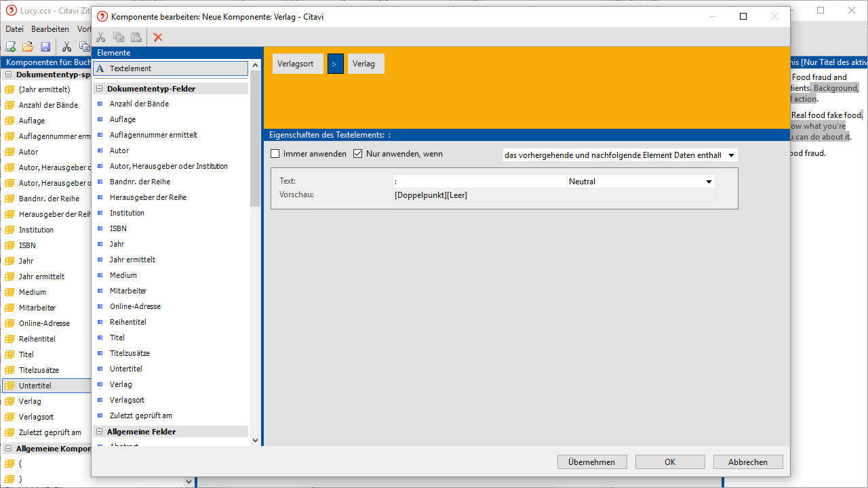The height and width of the screenshot is (488, 868).
Task: Click the new citation style icon
Action: pyautogui.click(x=10, y=47)
